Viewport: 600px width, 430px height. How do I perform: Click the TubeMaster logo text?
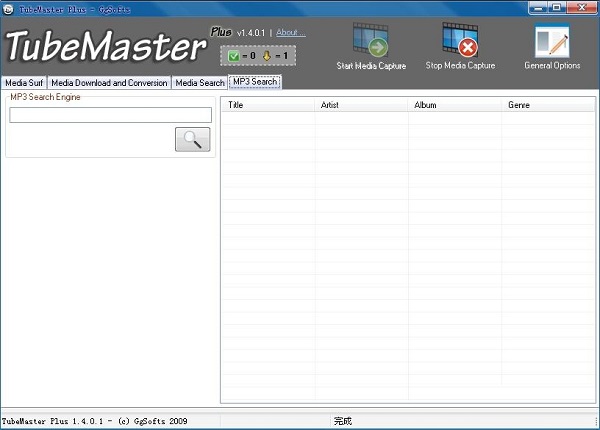pos(106,46)
